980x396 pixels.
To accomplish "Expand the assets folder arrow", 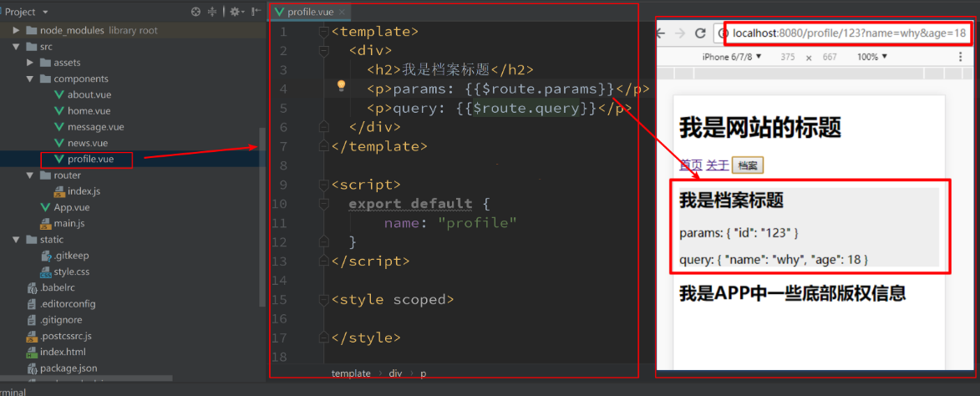I will pyautogui.click(x=30, y=63).
